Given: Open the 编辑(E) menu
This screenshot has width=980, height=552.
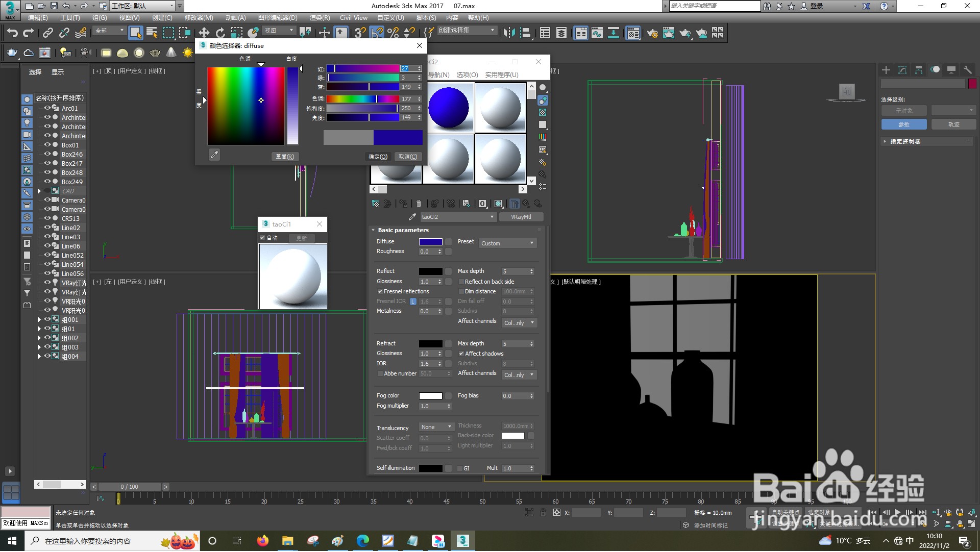Looking at the screenshot, I should [x=38, y=18].
